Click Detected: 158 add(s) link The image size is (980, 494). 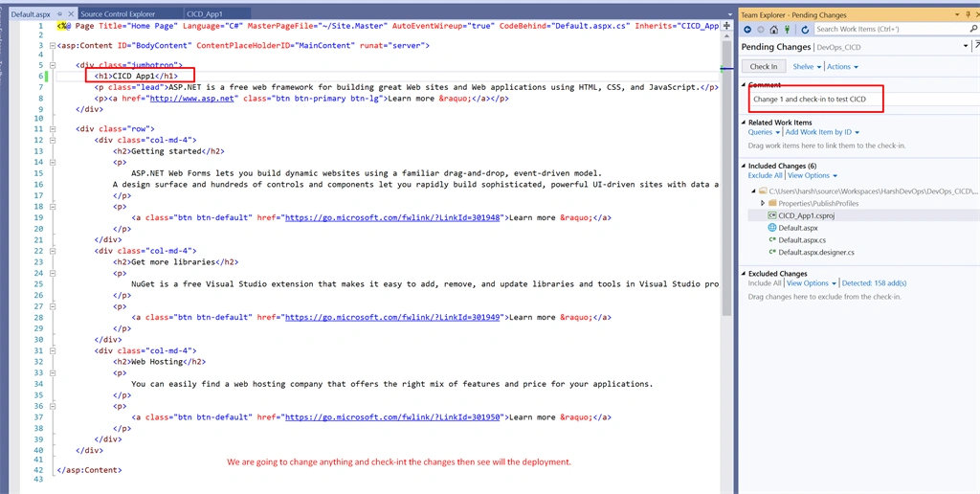874,283
